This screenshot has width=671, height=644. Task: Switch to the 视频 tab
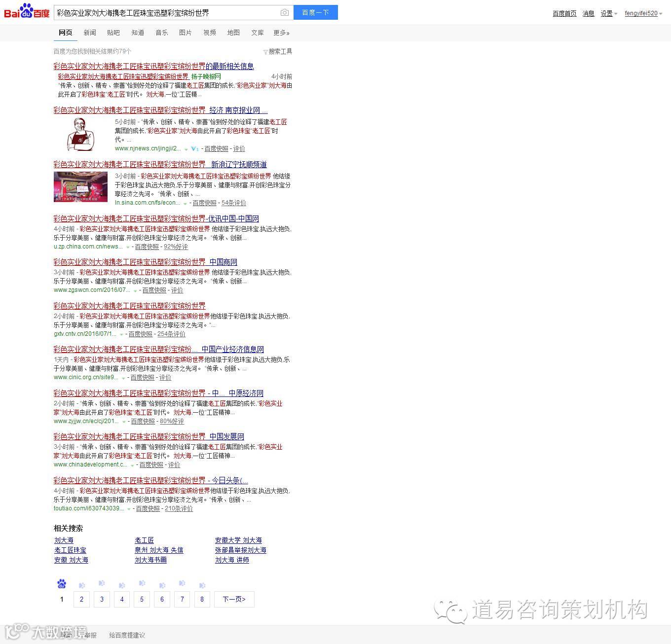pos(210,33)
